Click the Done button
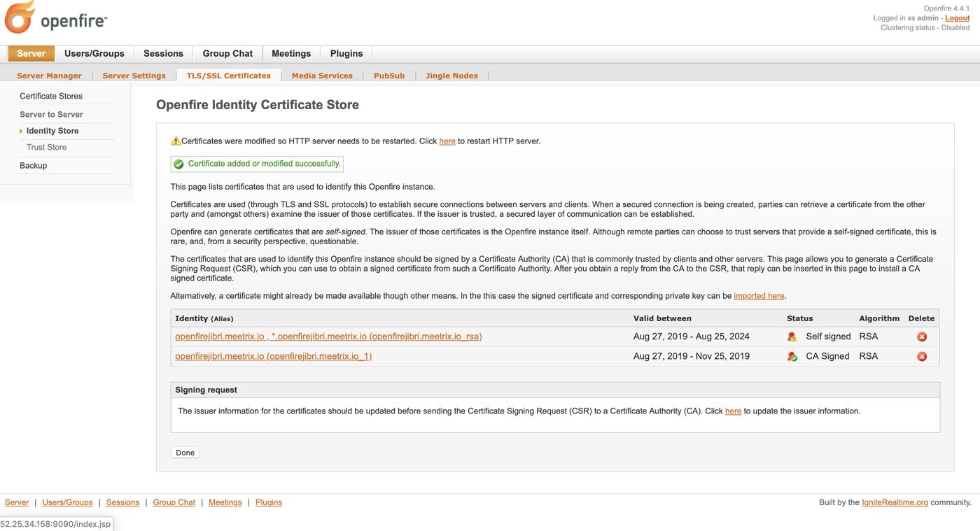Viewport: 980px width, 531px height. click(185, 453)
